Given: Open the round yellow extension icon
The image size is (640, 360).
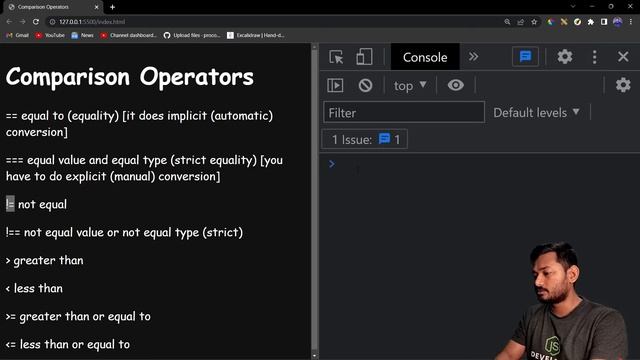Looking at the screenshot, I should [x=577, y=22].
